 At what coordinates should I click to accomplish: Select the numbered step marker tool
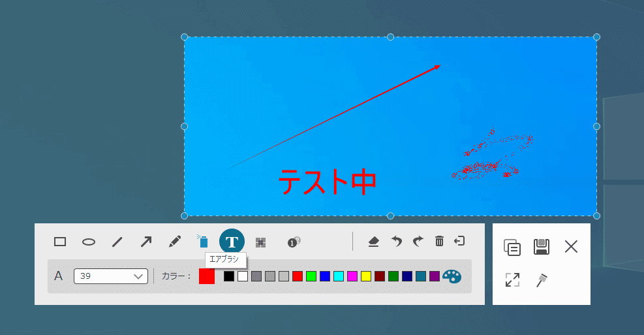click(294, 242)
